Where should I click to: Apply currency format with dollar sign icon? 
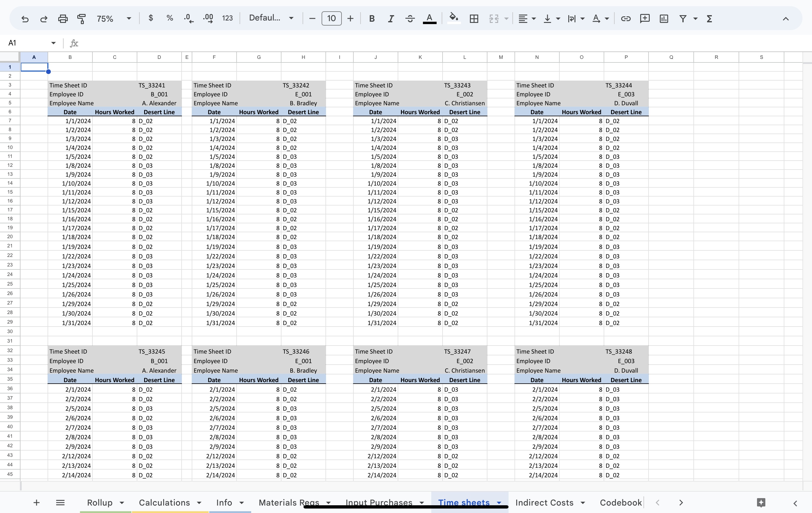[151, 18]
